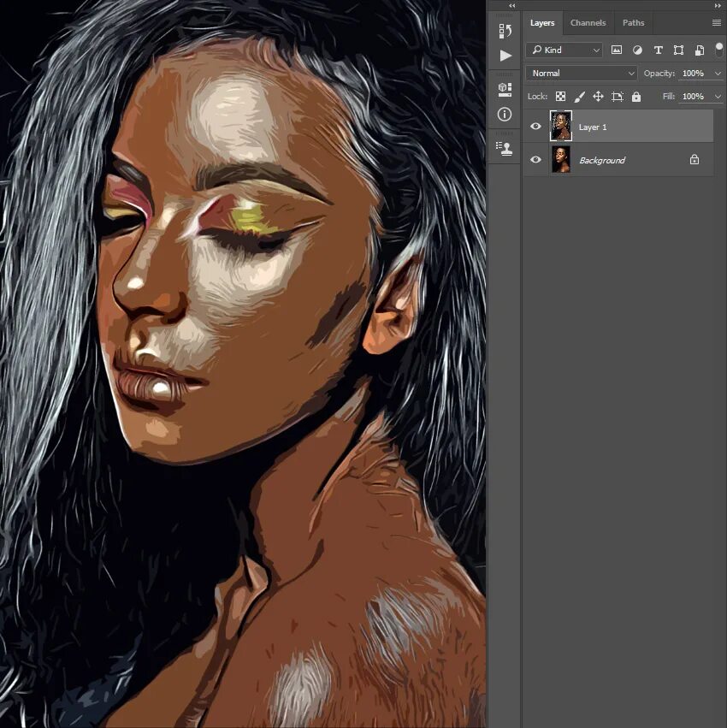Click the Fill 100% value field
This screenshot has width=727, height=728.
tap(693, 96)
